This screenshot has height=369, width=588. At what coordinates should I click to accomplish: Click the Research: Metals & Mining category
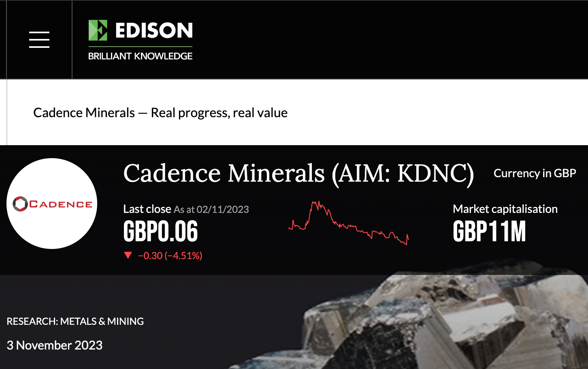(75, 321)
